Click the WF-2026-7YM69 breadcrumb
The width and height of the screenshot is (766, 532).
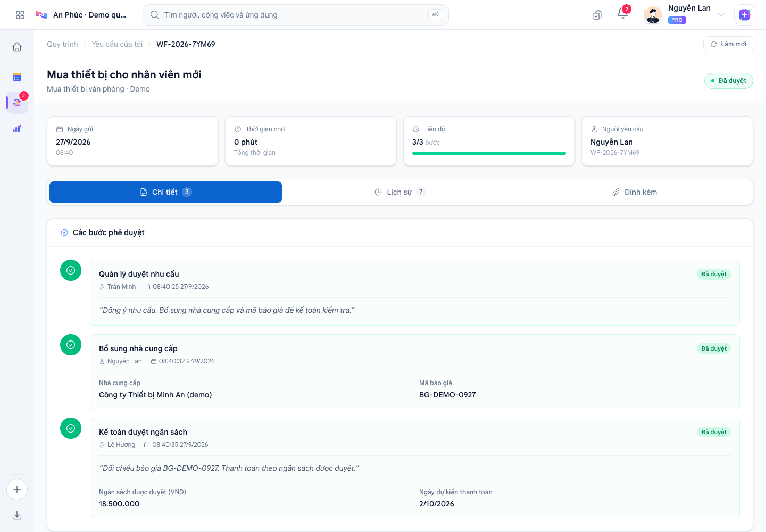pos(186,44)
